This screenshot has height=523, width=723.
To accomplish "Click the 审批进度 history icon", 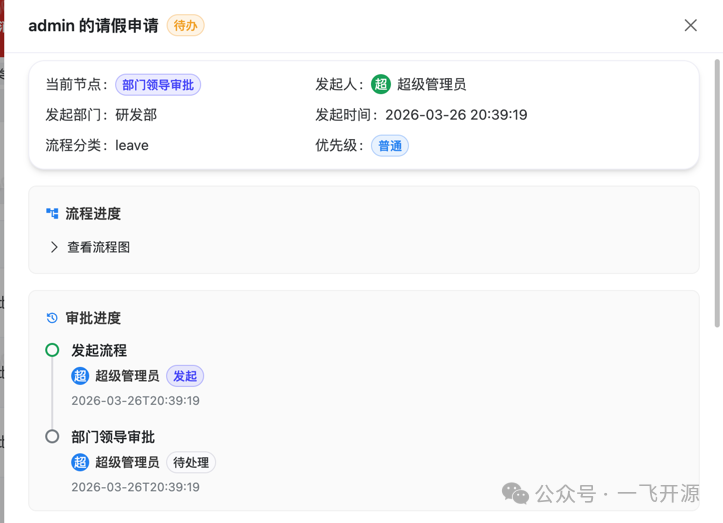I will 52,318.
